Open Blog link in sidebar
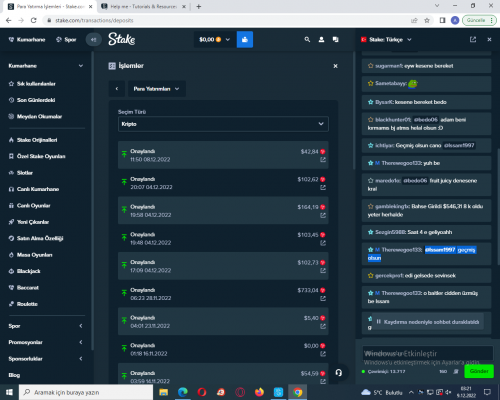500x400 pixels. (14, 375)
